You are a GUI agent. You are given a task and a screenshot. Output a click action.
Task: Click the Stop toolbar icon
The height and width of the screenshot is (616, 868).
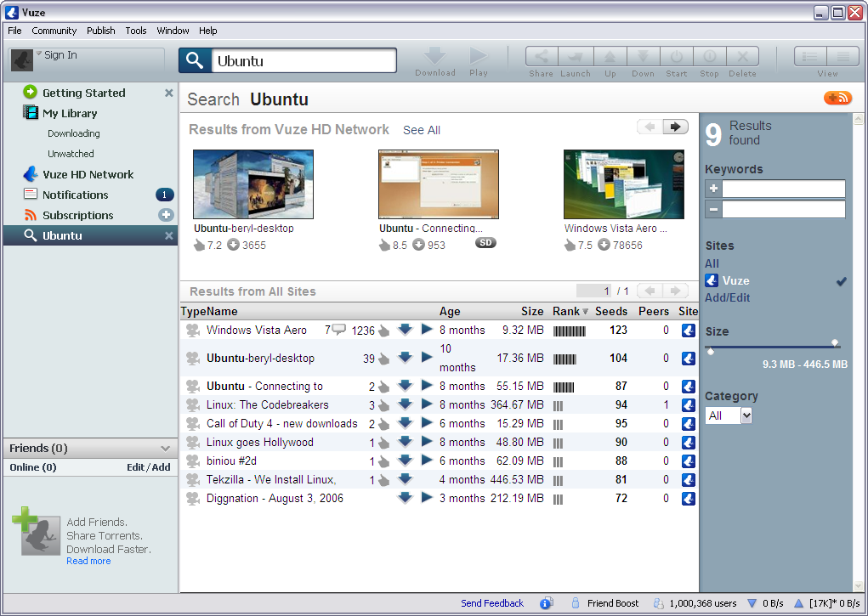(x=709, y=56)
